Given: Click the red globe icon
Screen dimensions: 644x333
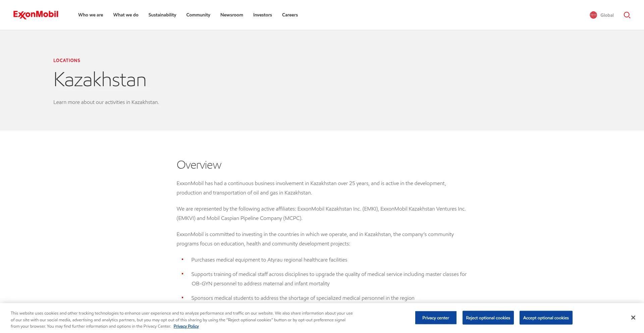Looking at the screenshot, I should (x=593, y=15).
